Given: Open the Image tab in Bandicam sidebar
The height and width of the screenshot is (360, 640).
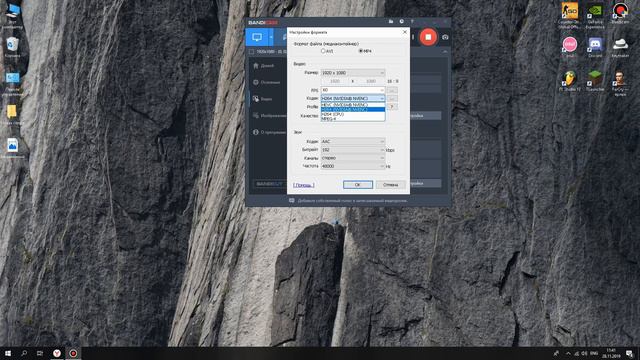Looking at the screenshot, I should 269,116.
